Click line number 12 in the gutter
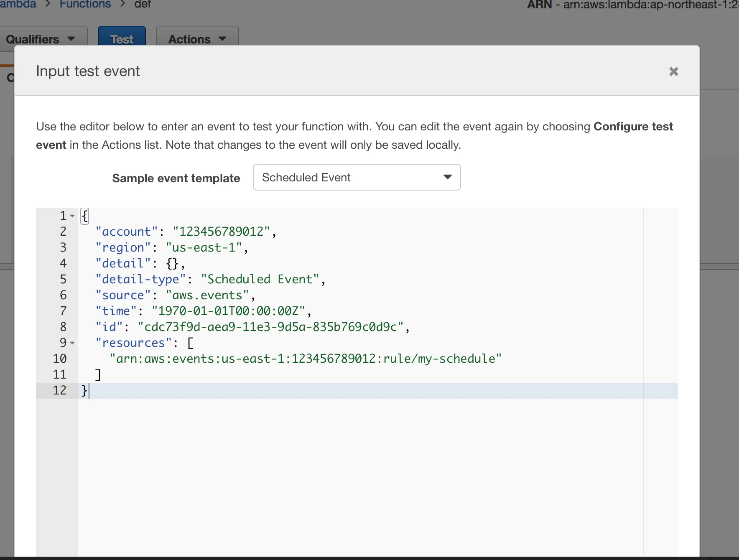The width and height of the screenshot is (739, 560). point(60,390)
